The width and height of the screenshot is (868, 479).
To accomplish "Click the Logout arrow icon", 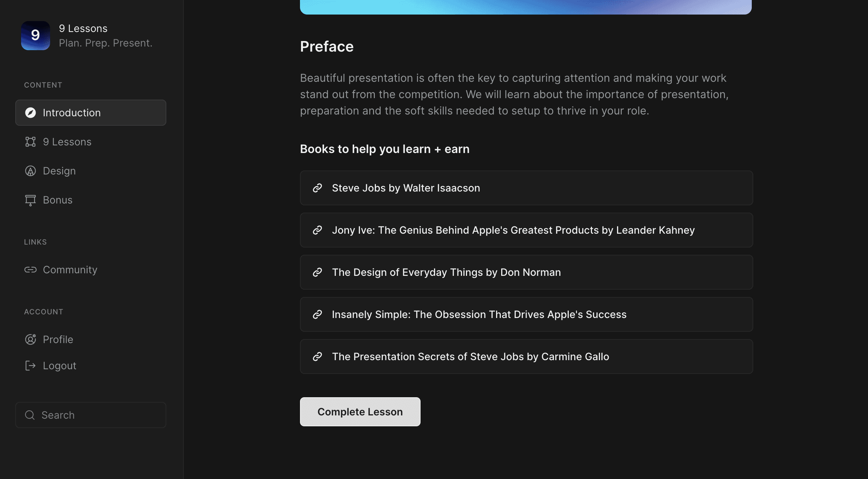I will click(31, 366).
